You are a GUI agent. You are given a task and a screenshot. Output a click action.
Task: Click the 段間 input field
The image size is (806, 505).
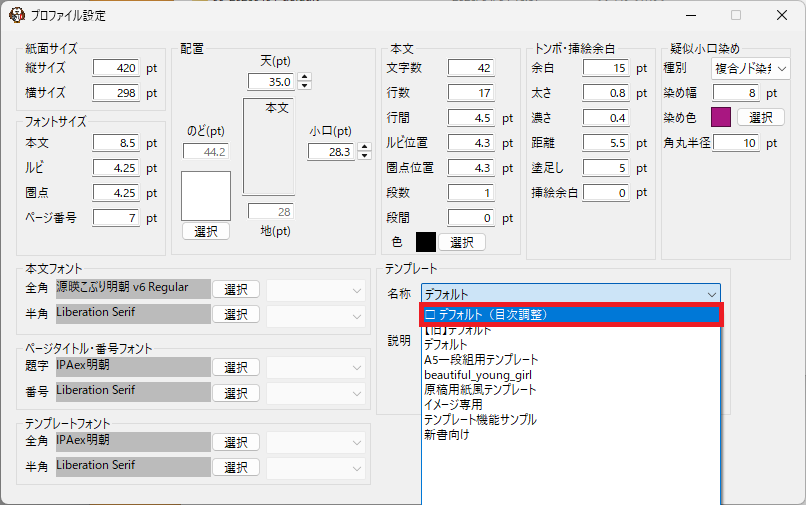pos(471,218)
